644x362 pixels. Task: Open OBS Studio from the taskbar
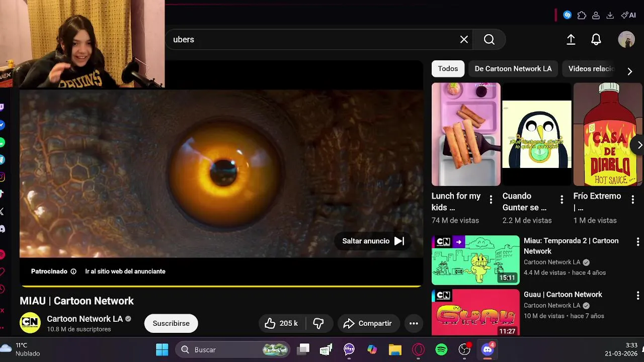click(464, 349)
